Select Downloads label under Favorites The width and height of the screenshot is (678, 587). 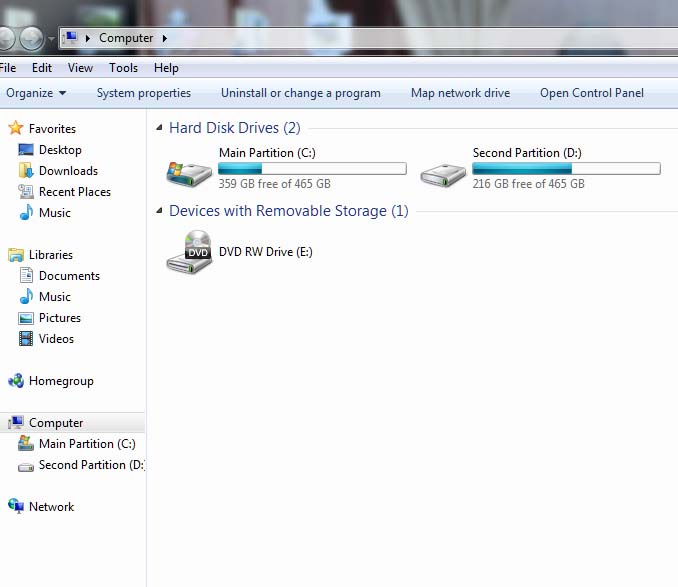[x=68, y=171]
